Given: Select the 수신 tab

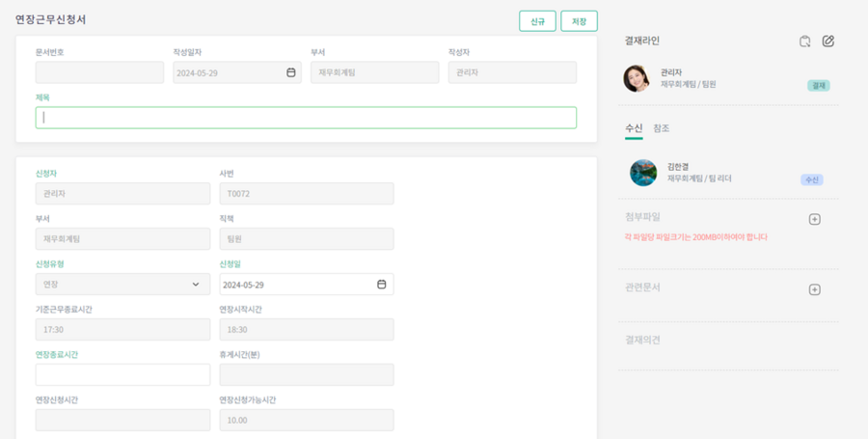Looking at the screenshot, I should [634, 128].
